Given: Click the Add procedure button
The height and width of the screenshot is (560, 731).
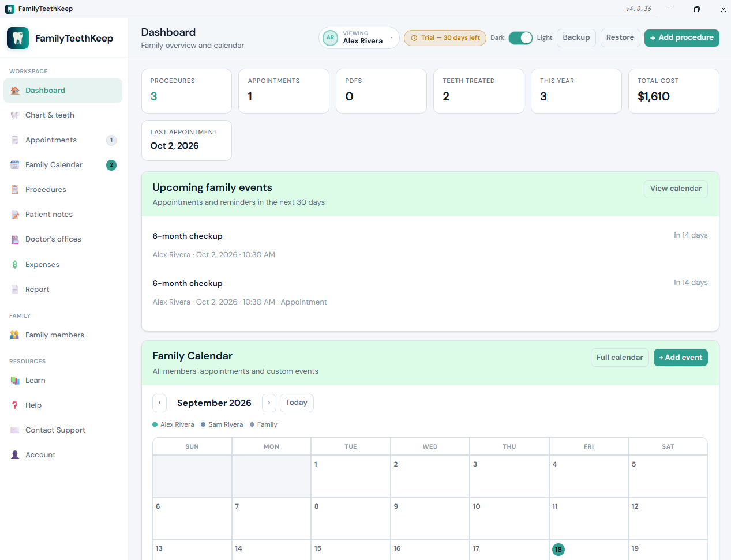Looking at the screenshot, I should point(682,38).
